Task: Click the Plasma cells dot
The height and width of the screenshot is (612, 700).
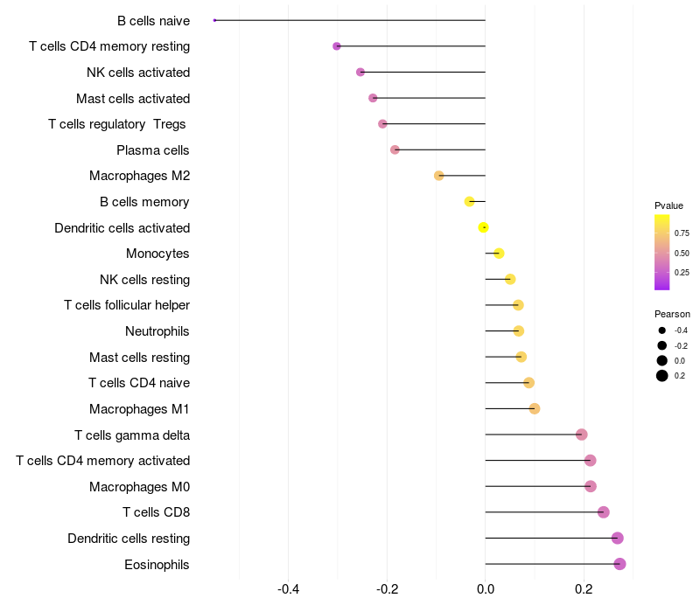Action: coord(395,150)
